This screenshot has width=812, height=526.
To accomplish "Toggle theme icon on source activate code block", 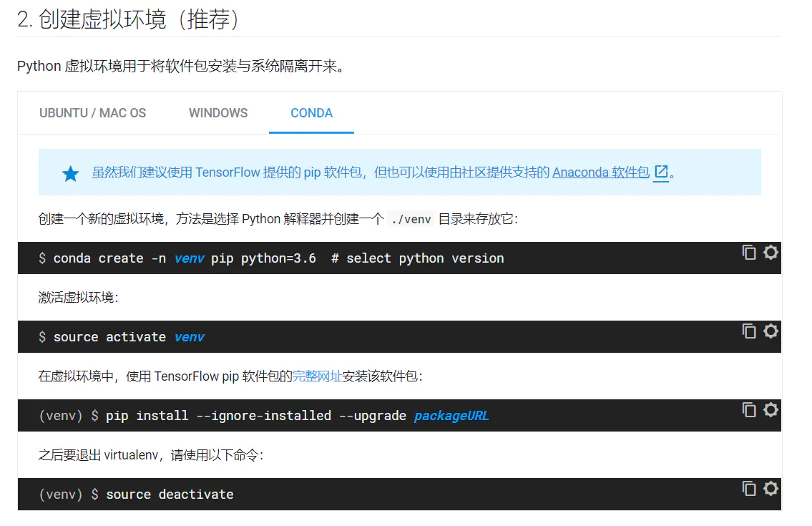I will point(771,331).
